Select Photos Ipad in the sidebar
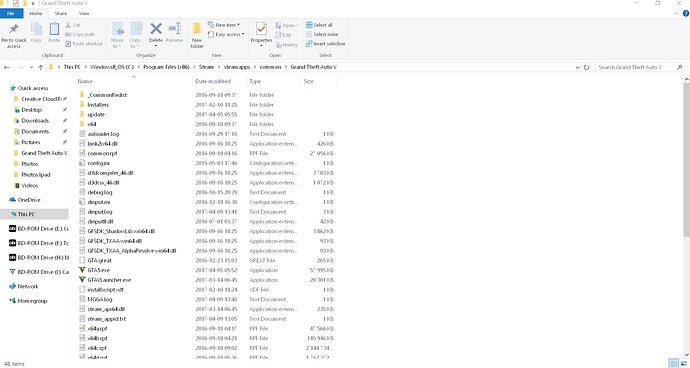This screenshot has height=368, width=690. click(36, 175)
